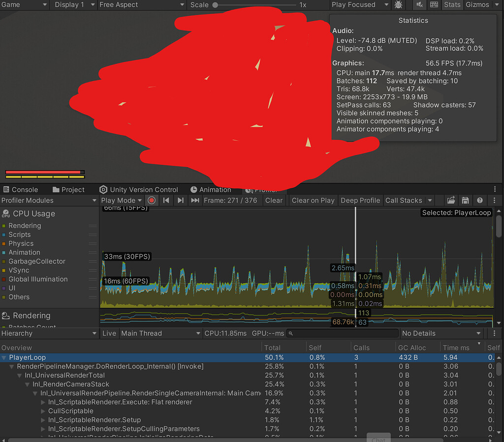Enable Deep Profile
The image size is (504, 442).
click(359, 201)
